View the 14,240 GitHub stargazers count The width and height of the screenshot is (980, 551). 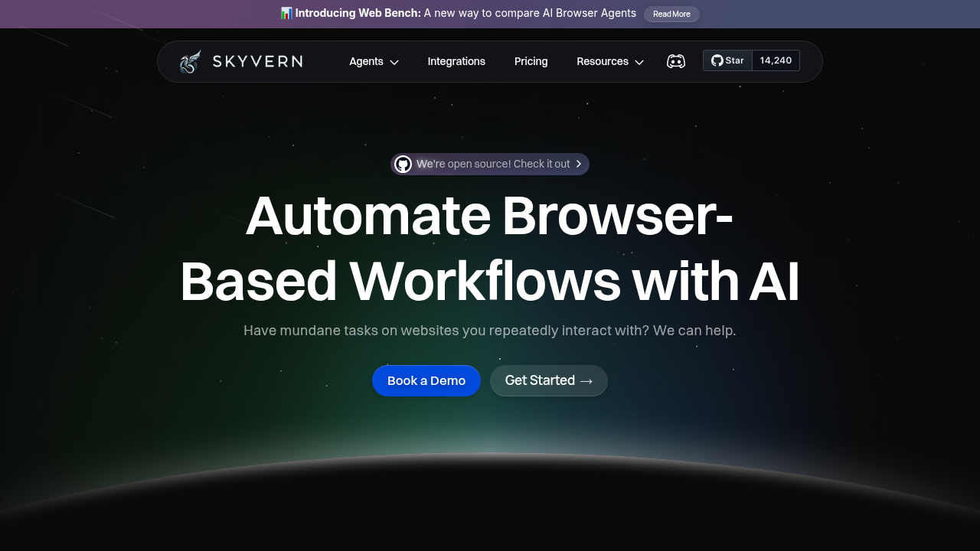coord(776,60)
